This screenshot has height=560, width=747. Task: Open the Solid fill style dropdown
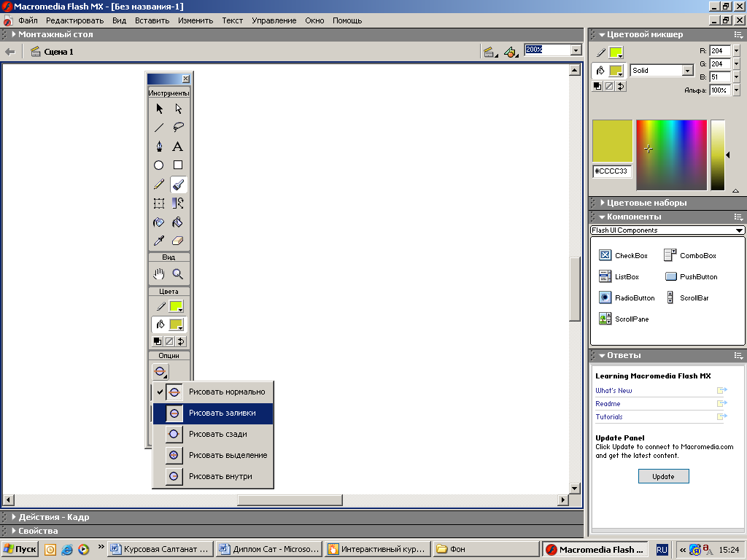click(687, 71)
